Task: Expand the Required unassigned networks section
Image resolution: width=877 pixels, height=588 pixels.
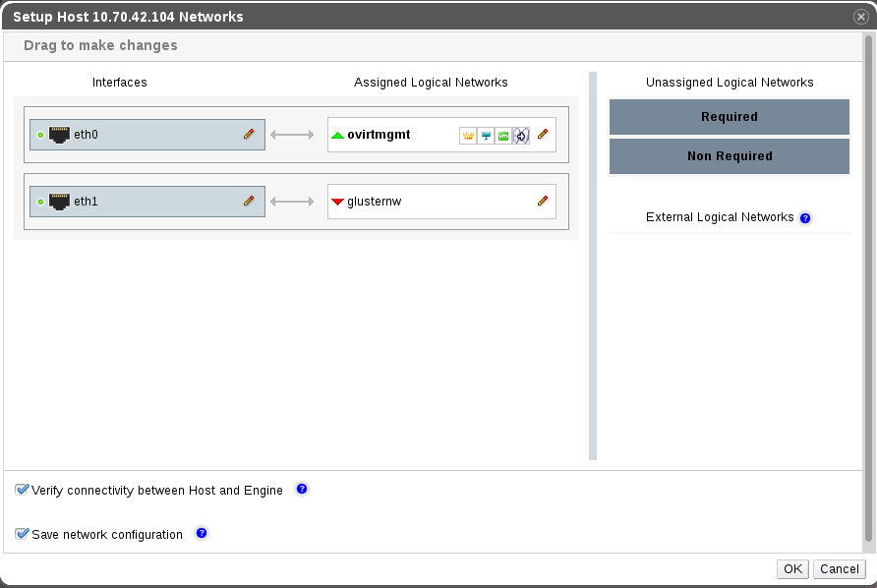Action: click(x=729, y=117)
